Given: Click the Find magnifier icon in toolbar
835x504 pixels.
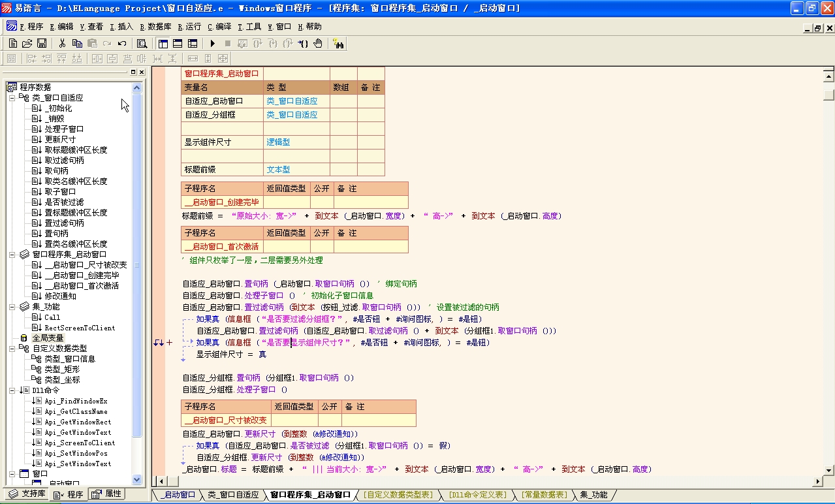Looking at the screenshot, I should (x=142, y=43).
